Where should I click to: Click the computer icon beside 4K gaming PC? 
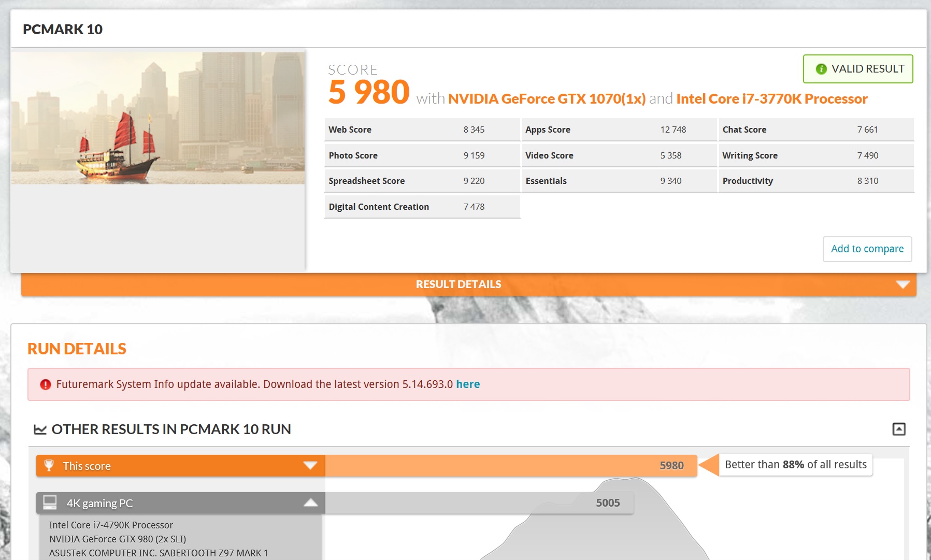point(50,502)
